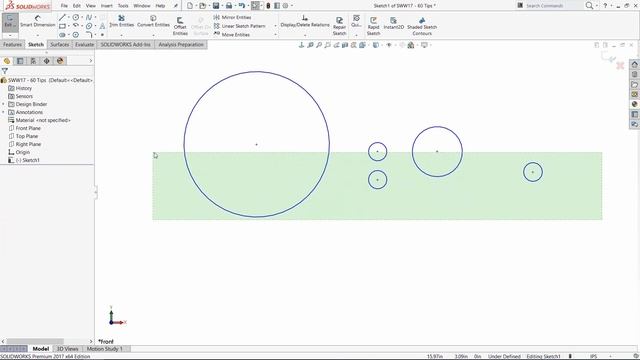Open the View menu

coord(91,6)
